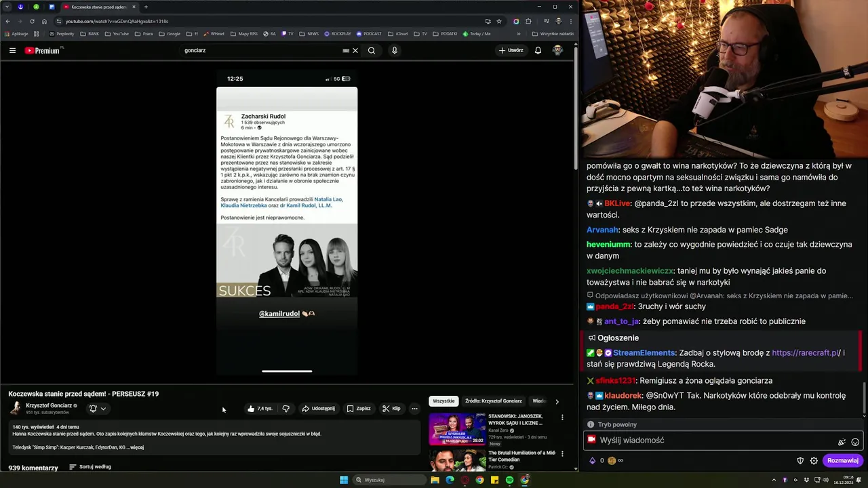Image resolution: width=868 pixels, height=488 pixels.
Task: Click the Aplikacje apps shortcut
Action: [16, 33]
